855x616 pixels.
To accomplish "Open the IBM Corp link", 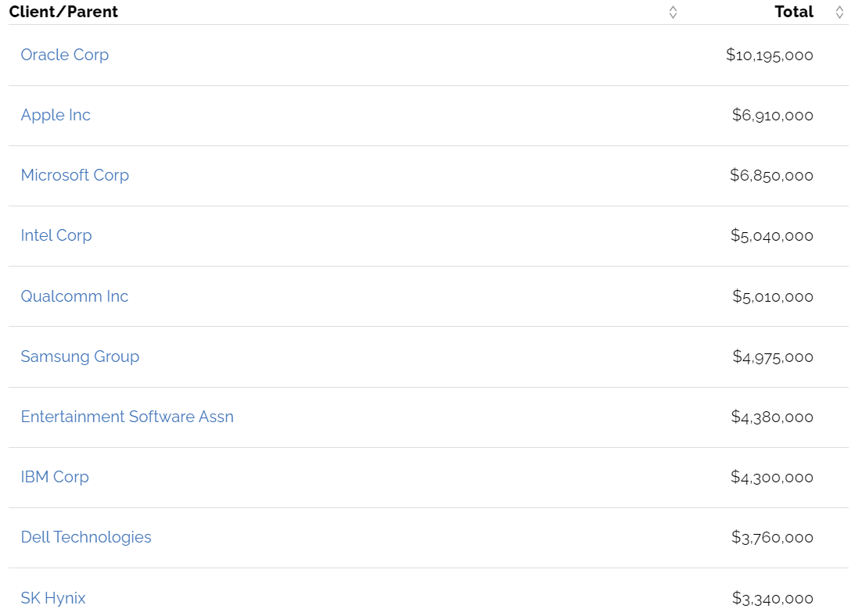I will coord(55,477).
